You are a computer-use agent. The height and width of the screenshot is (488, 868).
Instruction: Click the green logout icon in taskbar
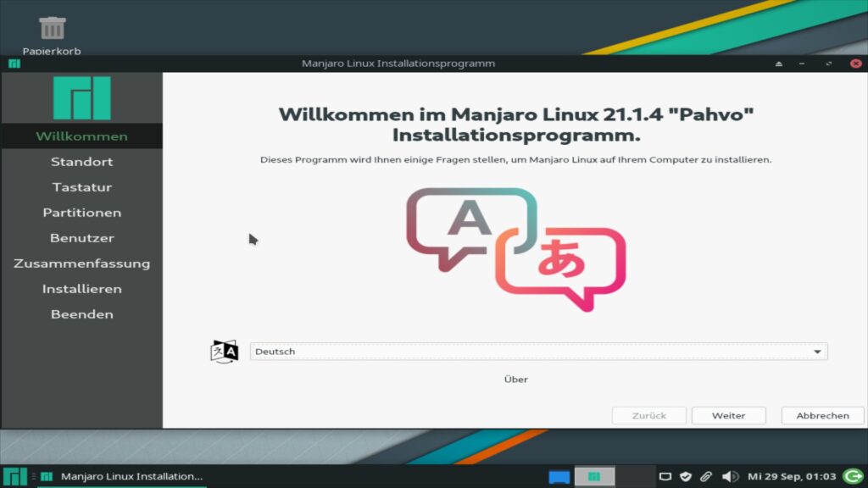[x=853, y=476]
